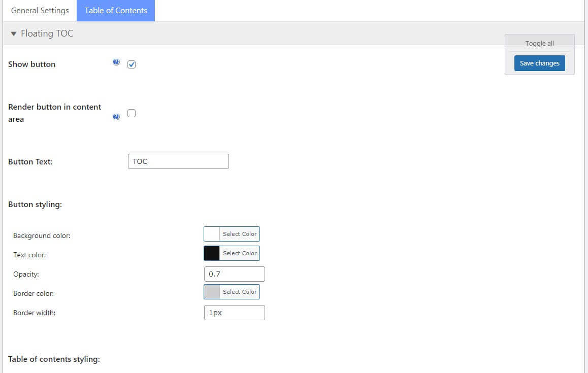Viewport: 588px width, 373px height.
Task: Select the Table of Contents tab
Action: (x=116, y=11)
